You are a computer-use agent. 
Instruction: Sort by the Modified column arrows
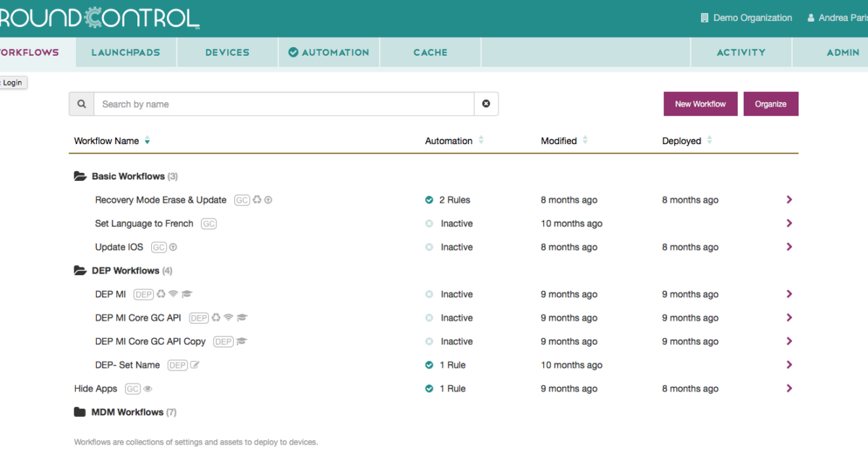point(584,140)
